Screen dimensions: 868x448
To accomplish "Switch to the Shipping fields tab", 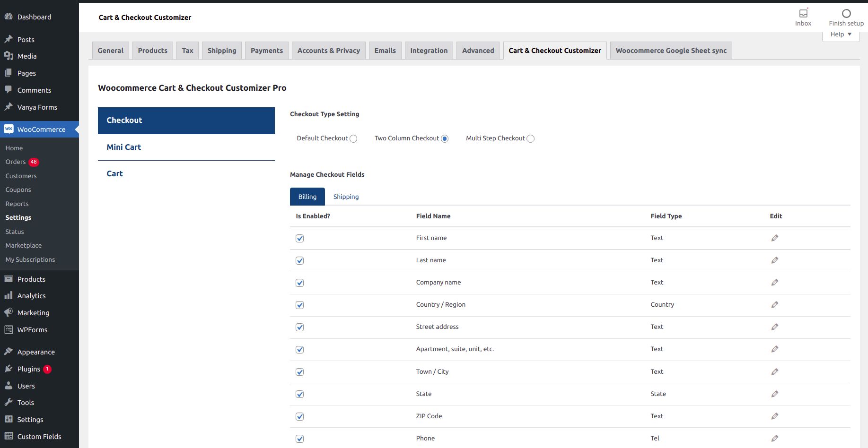I will pos(346,197).
